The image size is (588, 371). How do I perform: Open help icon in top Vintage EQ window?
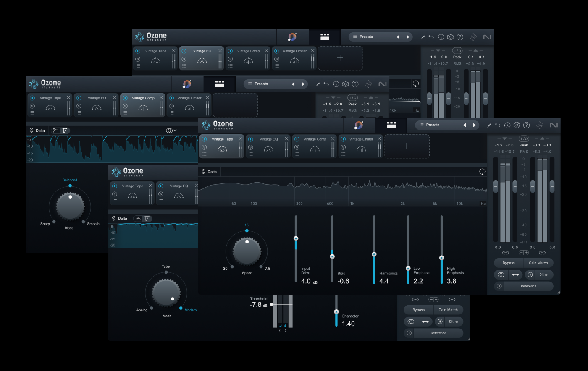tap(460, 37)
